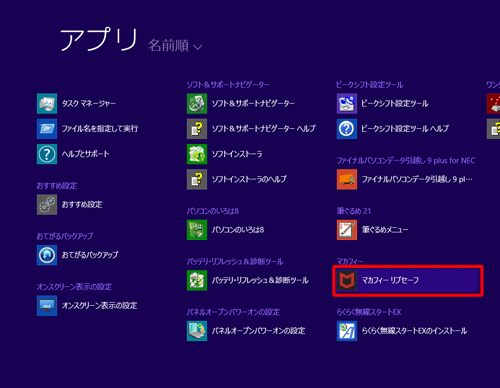This screenshot has width=500, height=388.
Task: Launch ソフト&サポートナビゲーター app icon
Action: [x=197, y=104]
